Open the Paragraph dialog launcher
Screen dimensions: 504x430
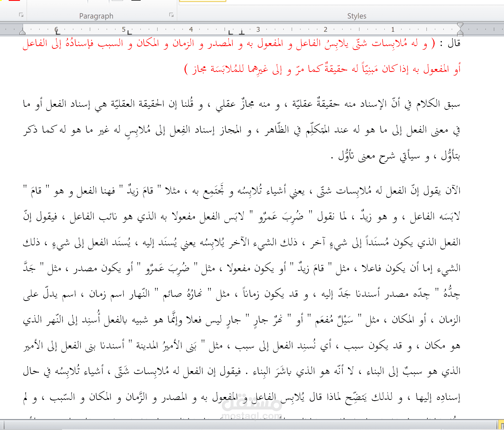(x=171, y=15)
